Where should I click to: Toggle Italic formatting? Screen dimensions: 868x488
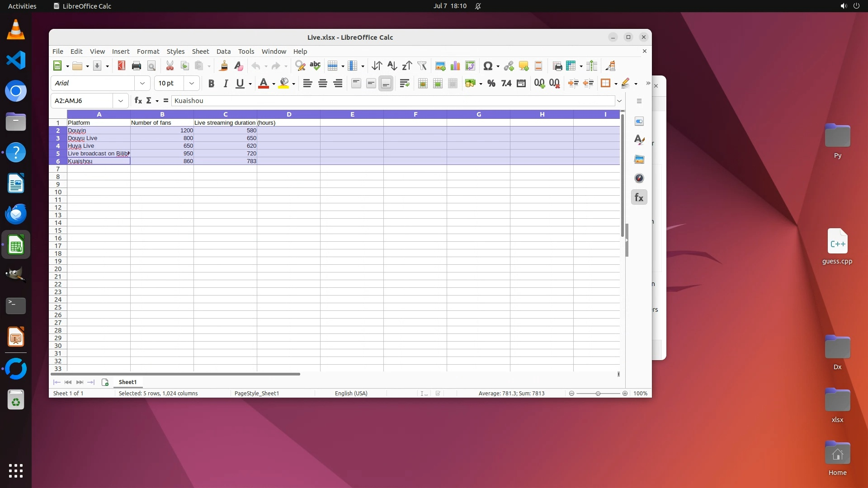click(226, 83)
